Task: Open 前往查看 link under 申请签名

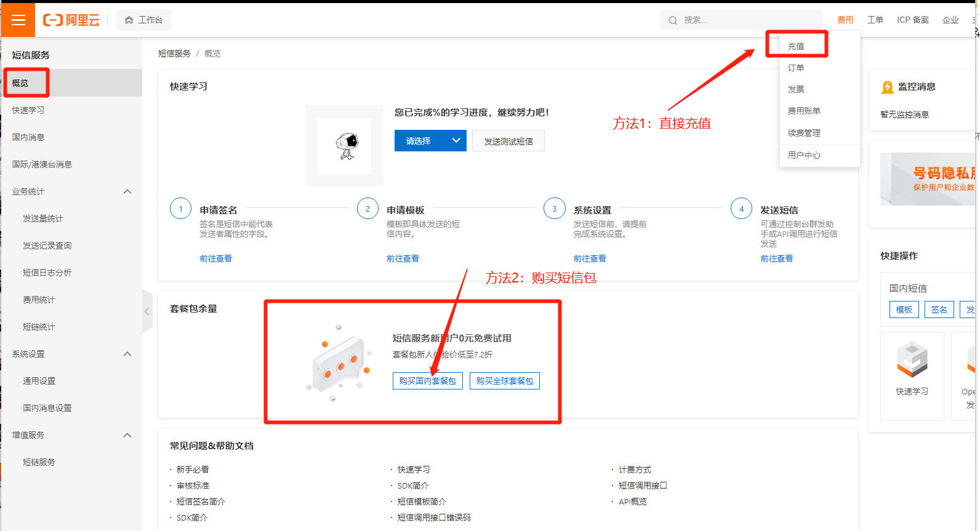Action: point(215,258)
